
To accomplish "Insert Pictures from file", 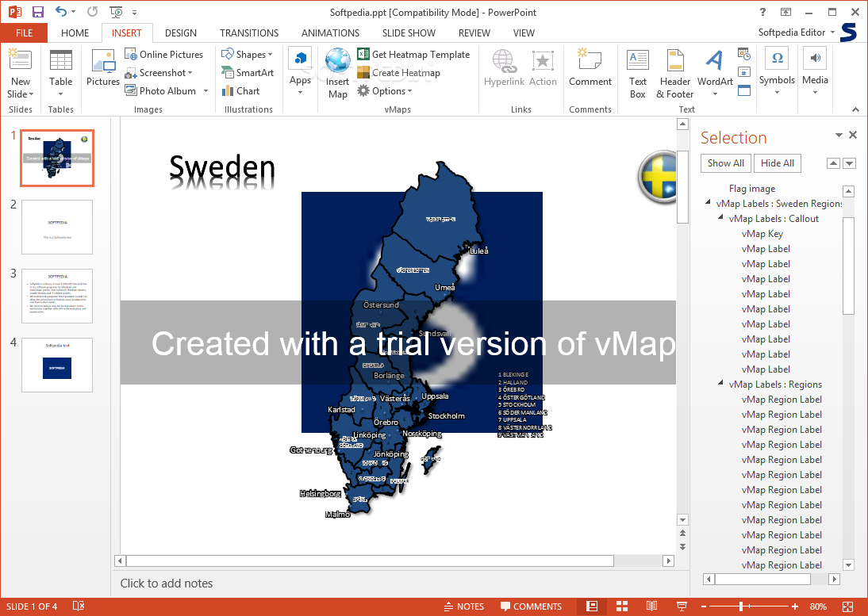I will 103,68.
